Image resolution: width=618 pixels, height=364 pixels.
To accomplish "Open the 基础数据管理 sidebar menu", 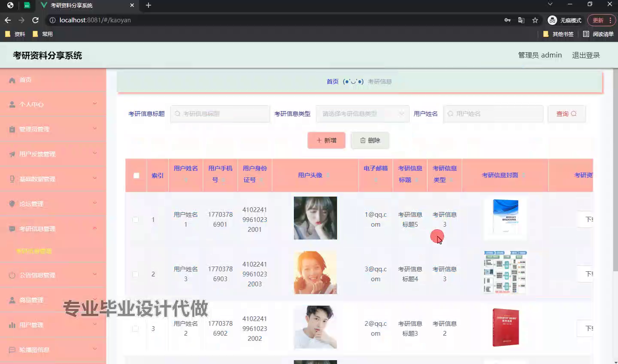I will pyautogui.click(x=53, y=179).
